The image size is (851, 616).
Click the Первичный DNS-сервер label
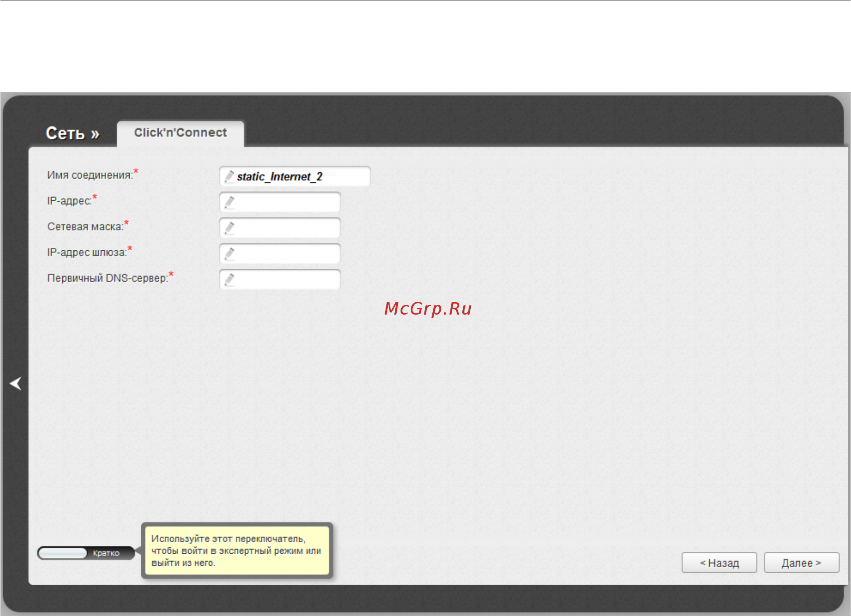pyautogui.click(x=108, y=278)
